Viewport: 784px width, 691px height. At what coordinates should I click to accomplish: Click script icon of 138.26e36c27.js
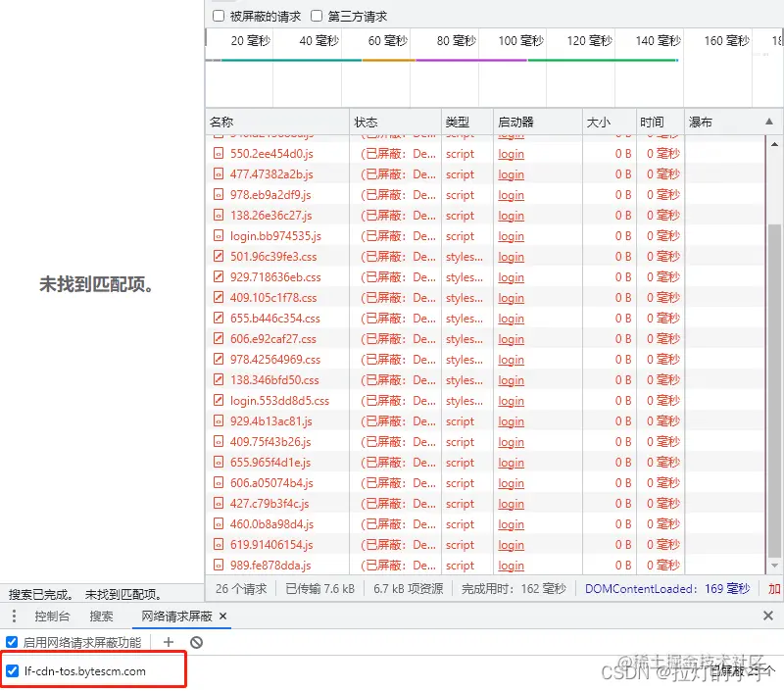tap(219, 215)
